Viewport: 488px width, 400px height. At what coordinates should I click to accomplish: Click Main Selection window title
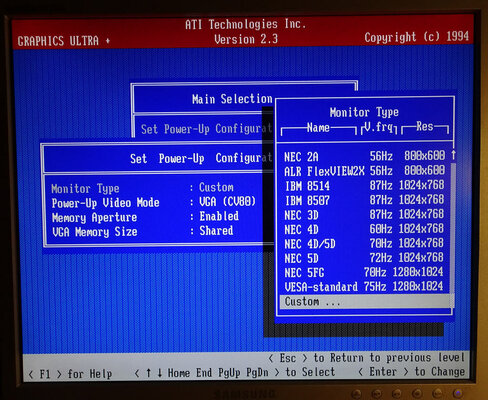(x=232, y=99)
